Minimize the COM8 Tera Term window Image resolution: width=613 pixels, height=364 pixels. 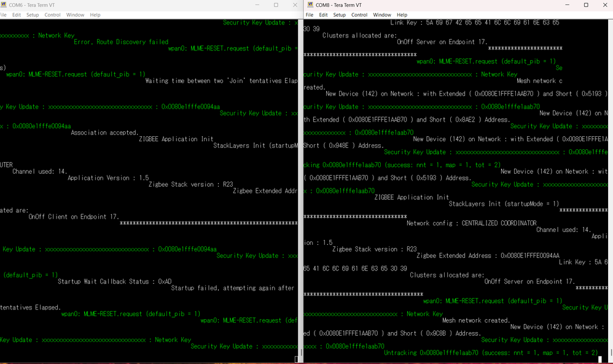(x=568, y=5)
